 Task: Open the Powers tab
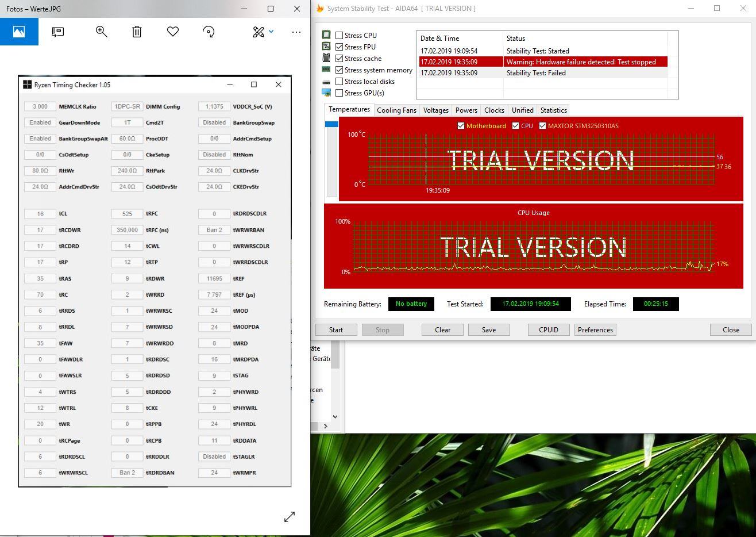pos(466,110)
